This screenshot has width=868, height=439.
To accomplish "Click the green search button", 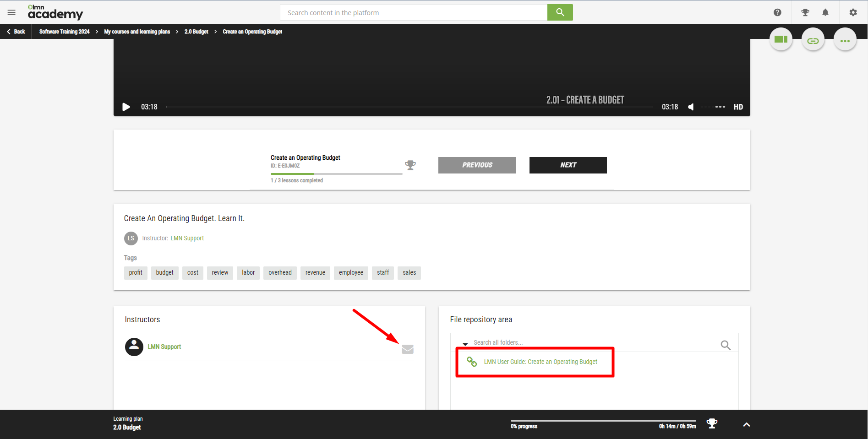I will (560, 12).
